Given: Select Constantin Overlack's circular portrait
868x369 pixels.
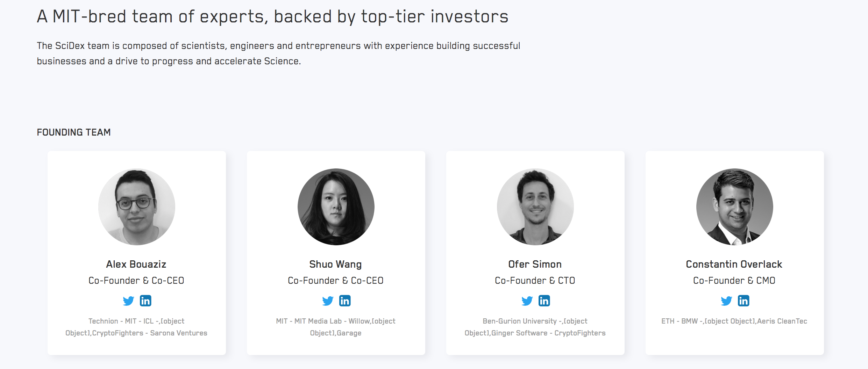Looking at the screenshot, I should tap(735, 207).
